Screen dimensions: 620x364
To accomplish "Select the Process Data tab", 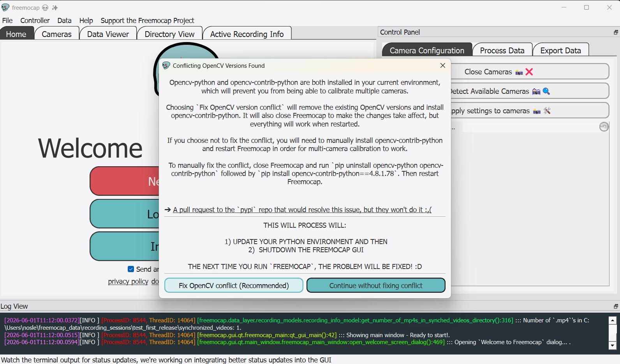I will (502, 50).
